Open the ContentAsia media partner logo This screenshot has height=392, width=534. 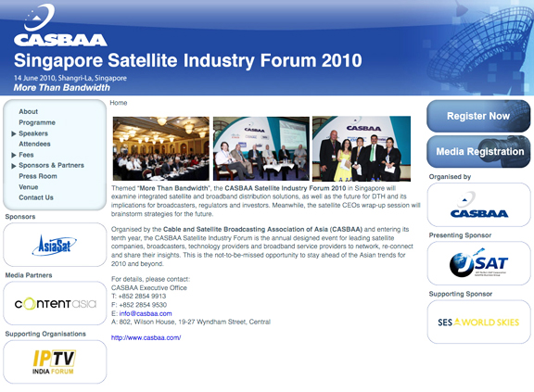55,303
